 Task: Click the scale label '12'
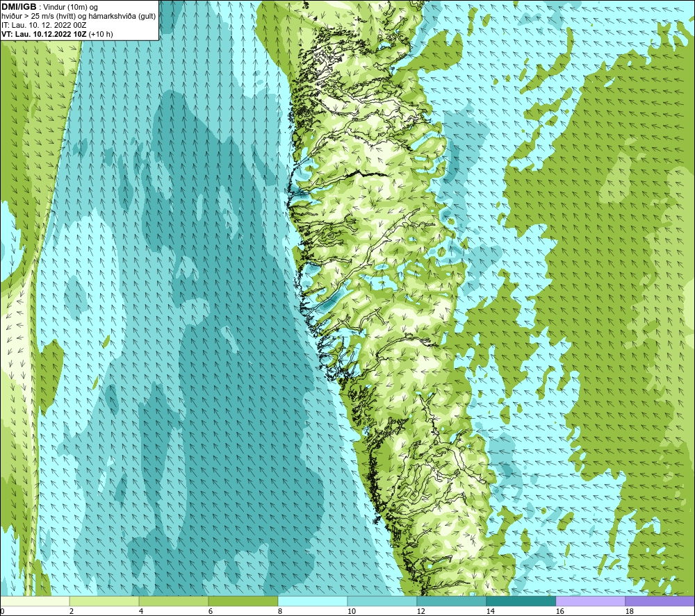click(420, 611)
